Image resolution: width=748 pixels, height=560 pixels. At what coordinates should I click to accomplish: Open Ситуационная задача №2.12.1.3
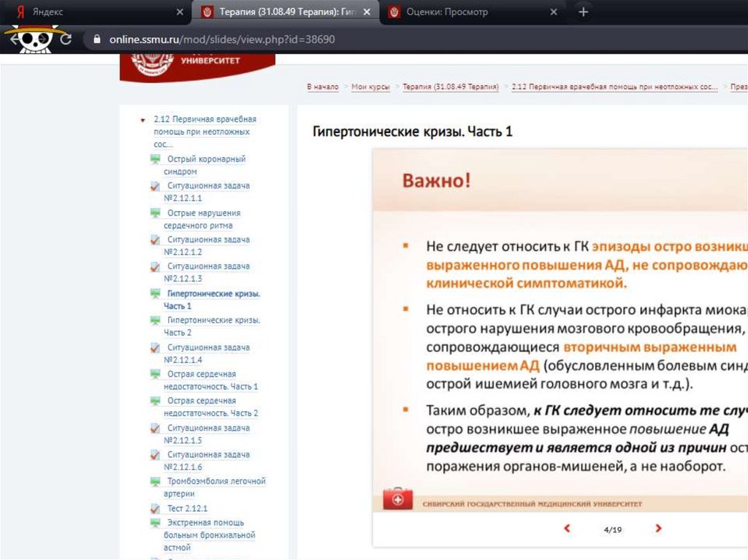click(x=207, y=272)
